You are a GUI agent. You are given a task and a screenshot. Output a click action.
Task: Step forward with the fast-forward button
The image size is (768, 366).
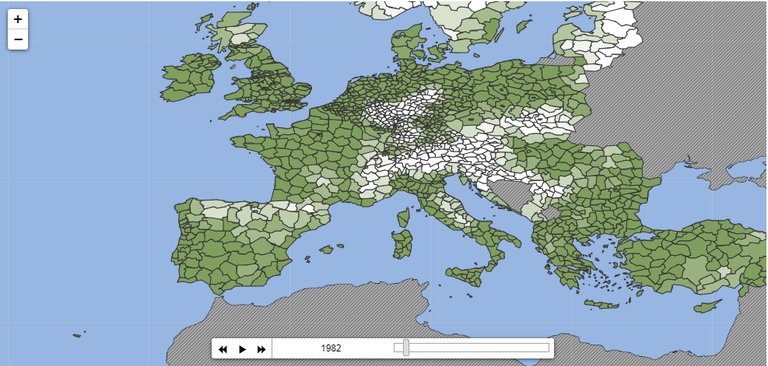pos(262,349)
